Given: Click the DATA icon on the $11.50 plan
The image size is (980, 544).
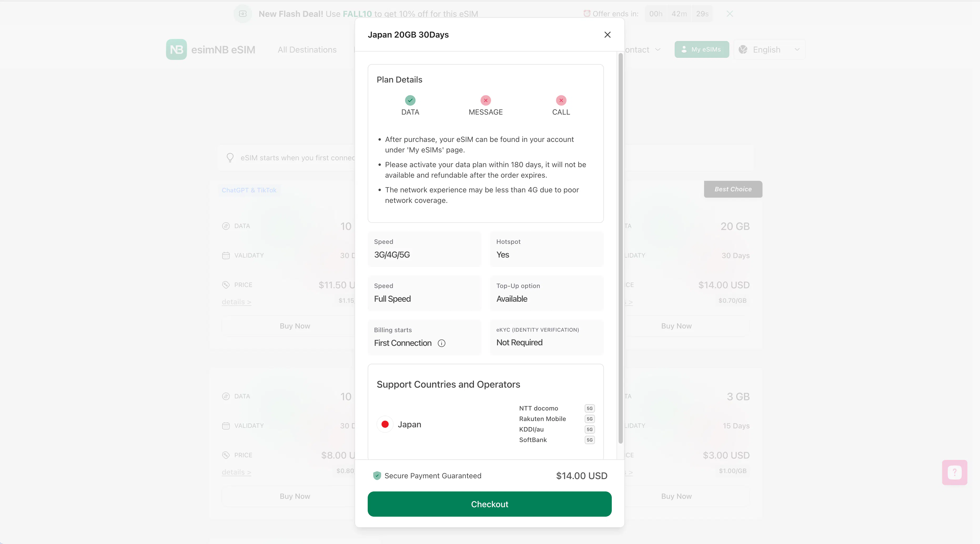Looking at the screenshot, I should coord(226,226).
